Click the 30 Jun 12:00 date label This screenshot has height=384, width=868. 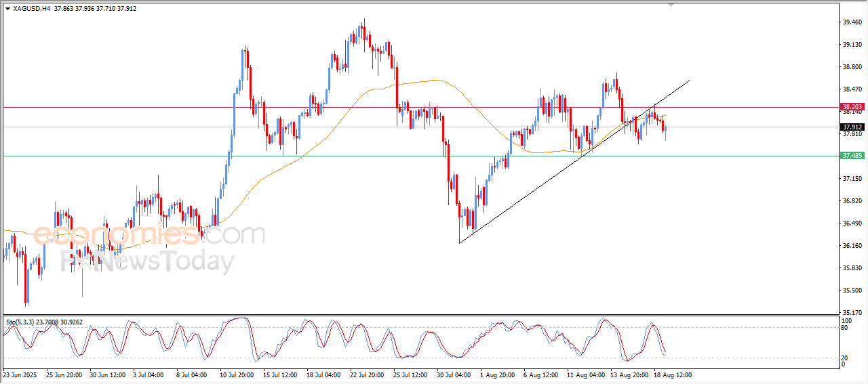click(108, 375)
